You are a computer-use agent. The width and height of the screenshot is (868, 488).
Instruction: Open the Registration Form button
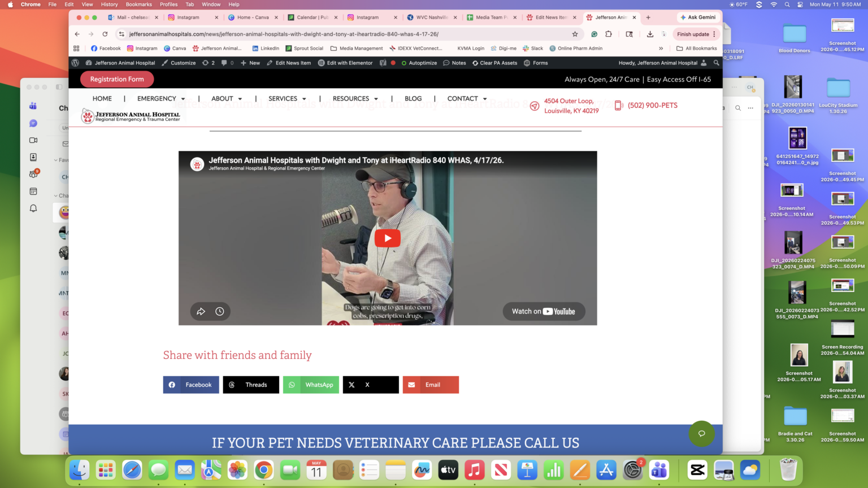[117, 79]
